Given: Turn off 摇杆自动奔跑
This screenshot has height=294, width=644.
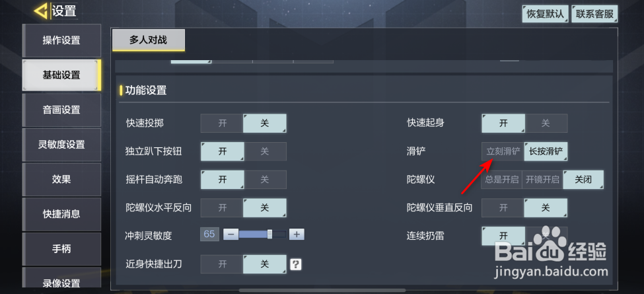Looking at the screenshot, I should pyautogui.click(x=265, y=180).
